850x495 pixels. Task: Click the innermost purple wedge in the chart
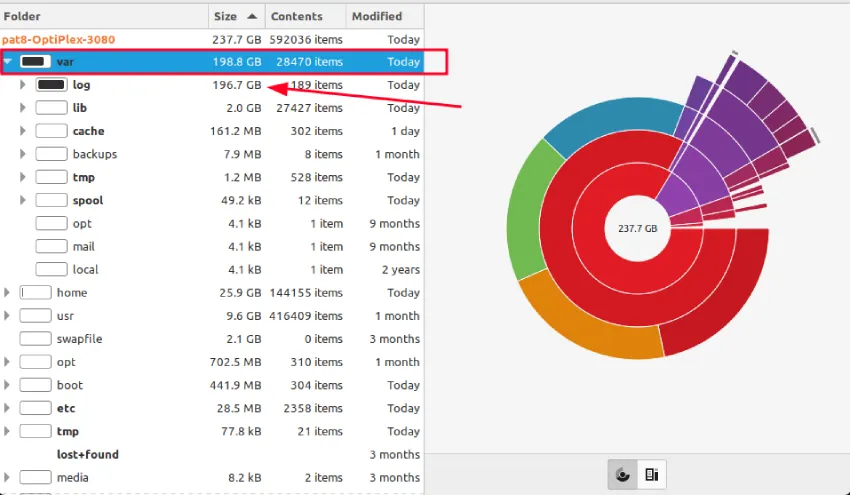point(678,196)
